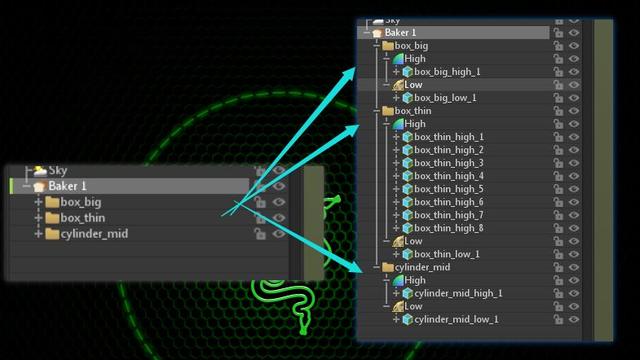Toggle lock on box_big_high_1 row
This screenshot has height=360, width=640.
[x=558, y=72]
